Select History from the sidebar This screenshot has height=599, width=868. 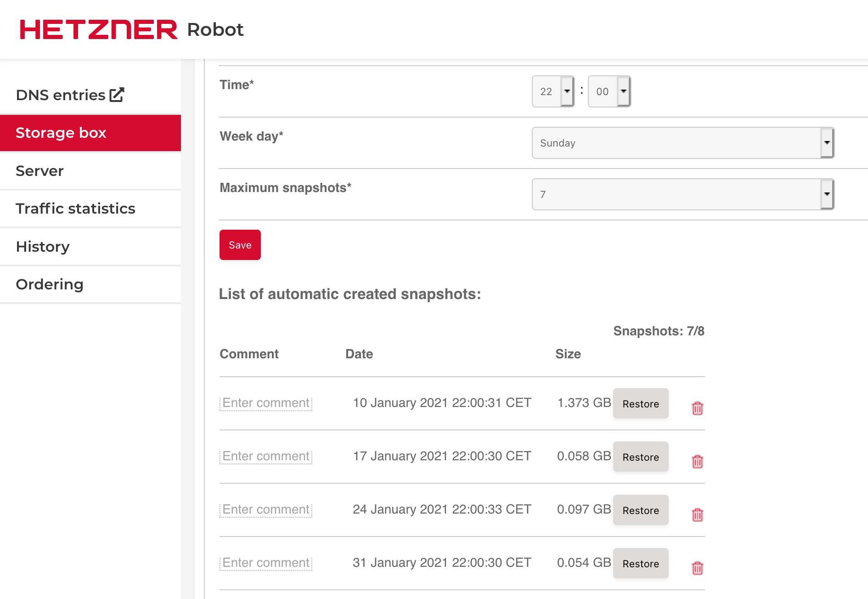[43, 247]
